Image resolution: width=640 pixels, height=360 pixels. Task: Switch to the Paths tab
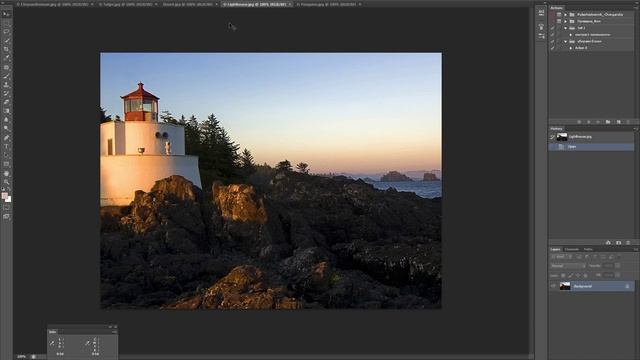pyautogui.click(x=588, y=249)
